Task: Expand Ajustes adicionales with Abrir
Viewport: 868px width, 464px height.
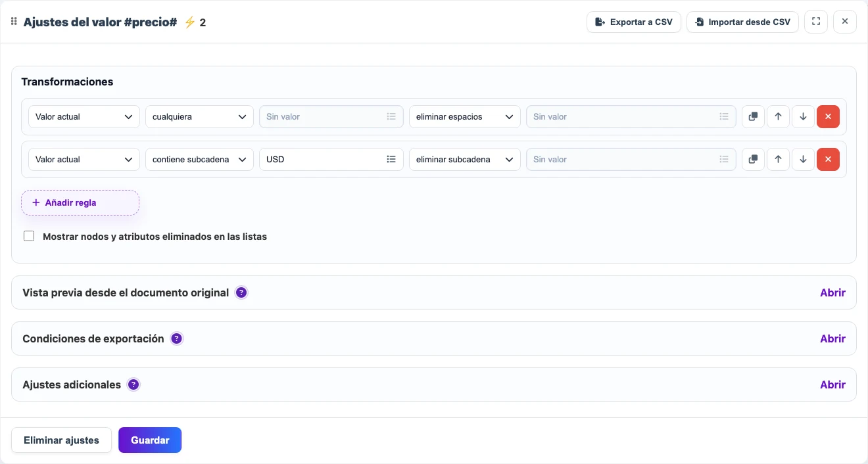Action: (832, 384)
